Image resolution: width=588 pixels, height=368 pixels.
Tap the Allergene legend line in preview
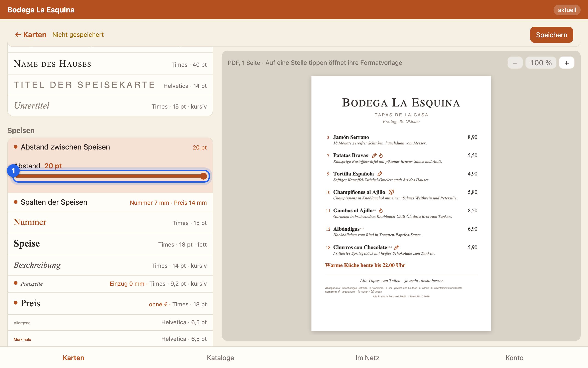point(394,288)
